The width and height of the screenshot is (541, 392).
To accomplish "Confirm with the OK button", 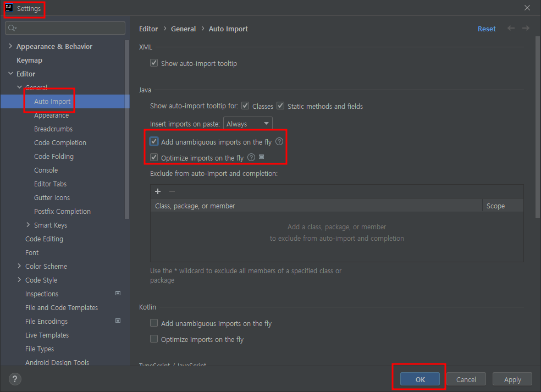I will click(x=420, y=379).
